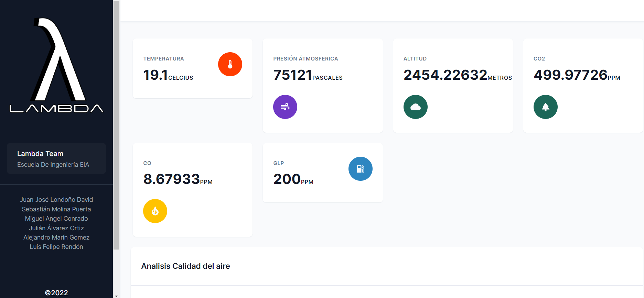Click the purple wind pressure icon
644x298 pixels.
point(285,107)
